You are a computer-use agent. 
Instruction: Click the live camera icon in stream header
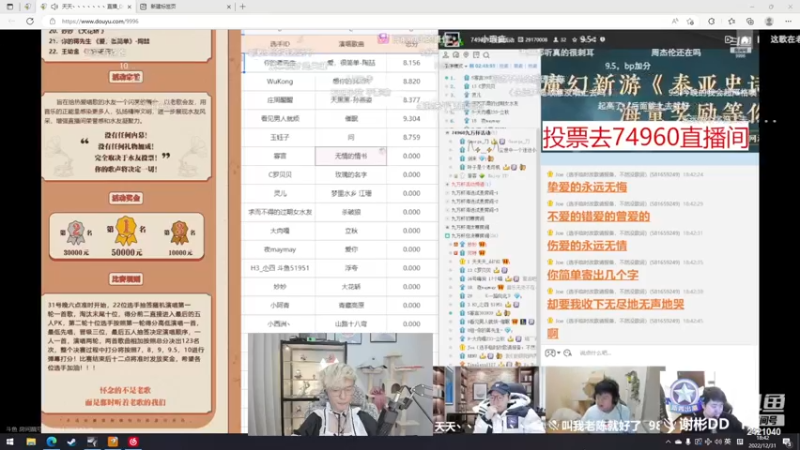pos(731,40)
